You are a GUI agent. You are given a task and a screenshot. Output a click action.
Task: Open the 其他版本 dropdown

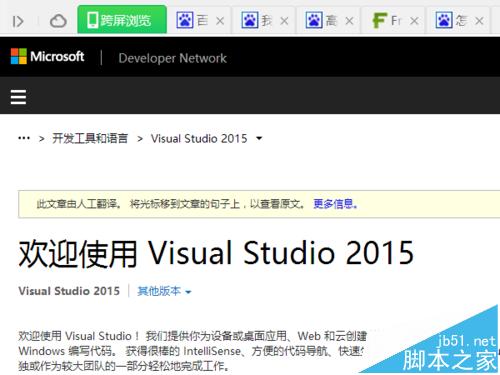click(x=164, y=291)
